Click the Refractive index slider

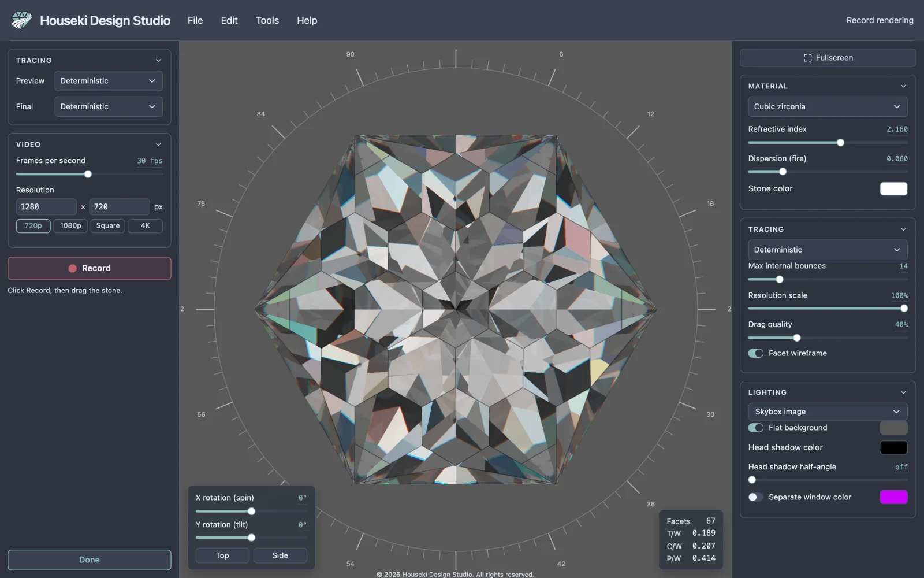coord(828,143)
